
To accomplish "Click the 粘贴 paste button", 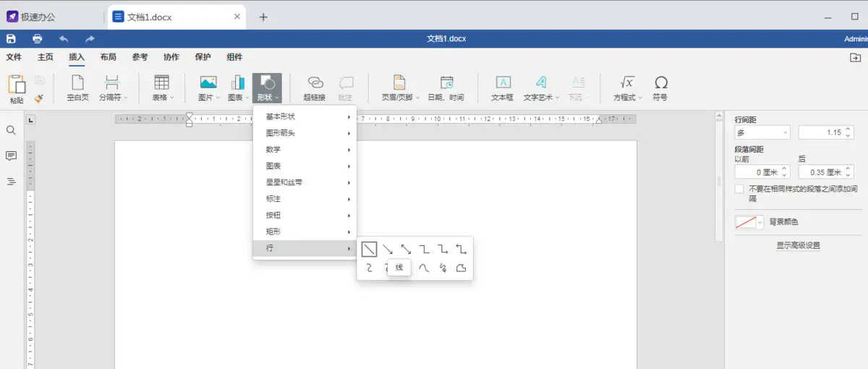I will (17, 89).
